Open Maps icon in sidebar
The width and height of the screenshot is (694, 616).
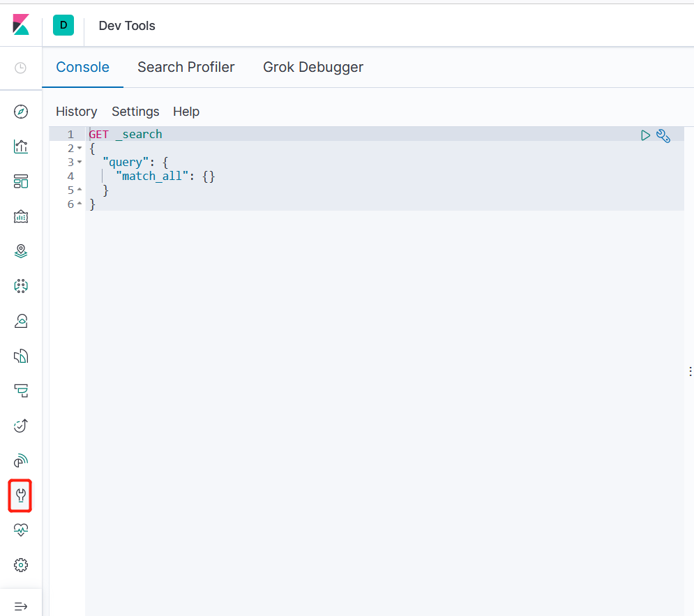(x=21, y=251)
